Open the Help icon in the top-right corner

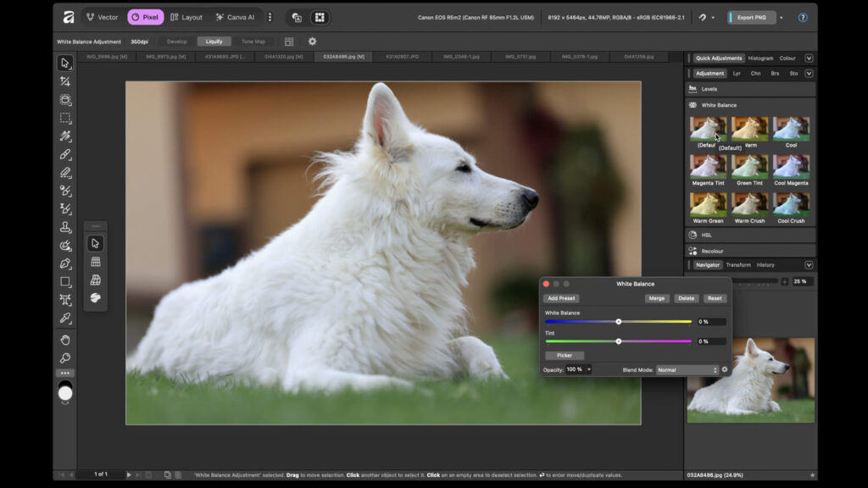click(803, 17)
